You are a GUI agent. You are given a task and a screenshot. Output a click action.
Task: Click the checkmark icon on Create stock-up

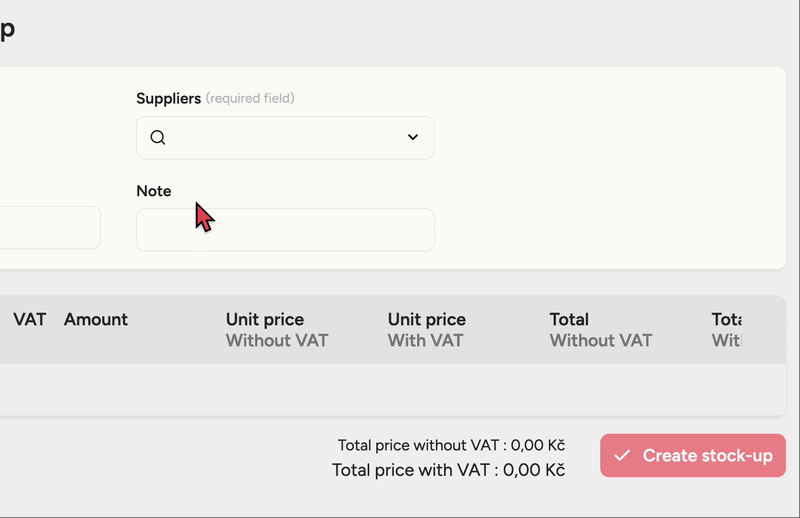(x=622, y=456)
